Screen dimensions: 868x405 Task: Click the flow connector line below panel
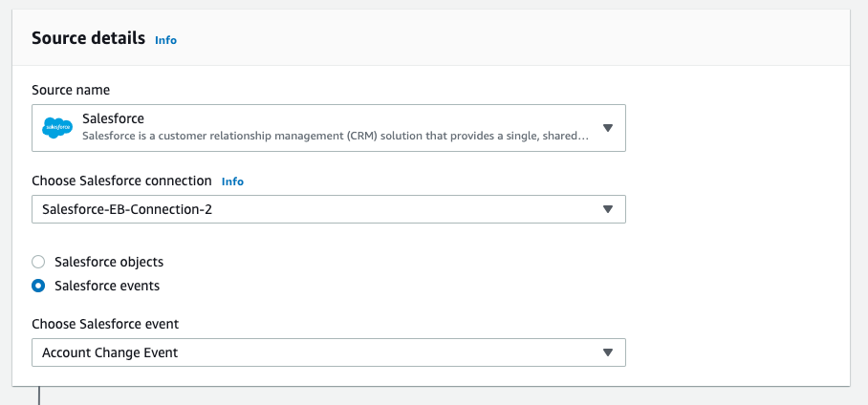[38, 395]
